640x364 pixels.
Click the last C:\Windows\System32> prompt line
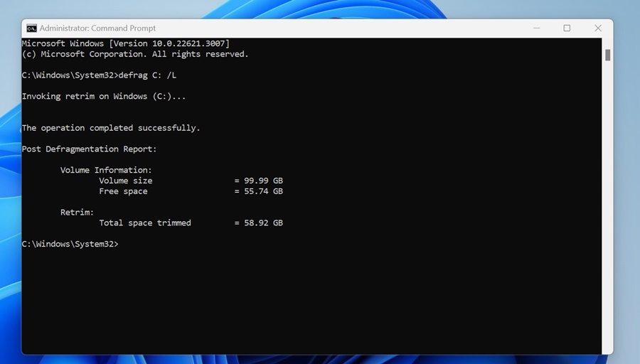70,244
